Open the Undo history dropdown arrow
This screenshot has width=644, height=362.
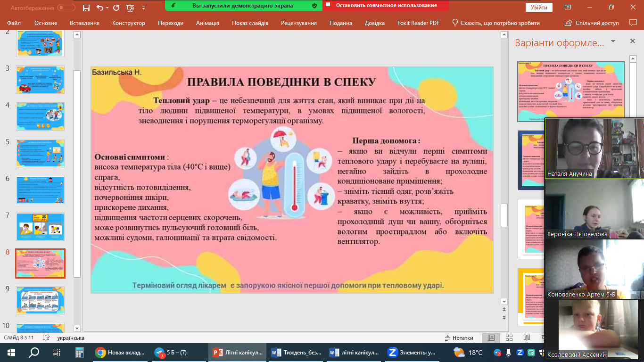point(107,8)
